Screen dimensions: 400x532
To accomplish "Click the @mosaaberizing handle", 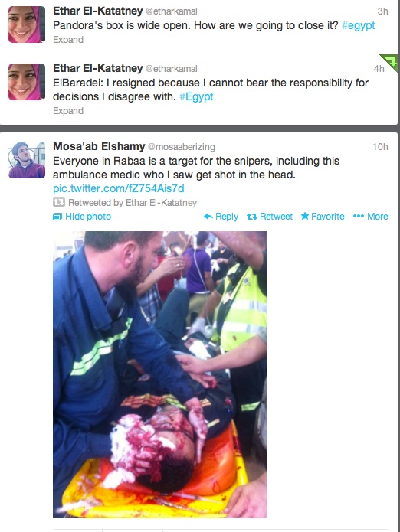I will click(x=182, y=147).
